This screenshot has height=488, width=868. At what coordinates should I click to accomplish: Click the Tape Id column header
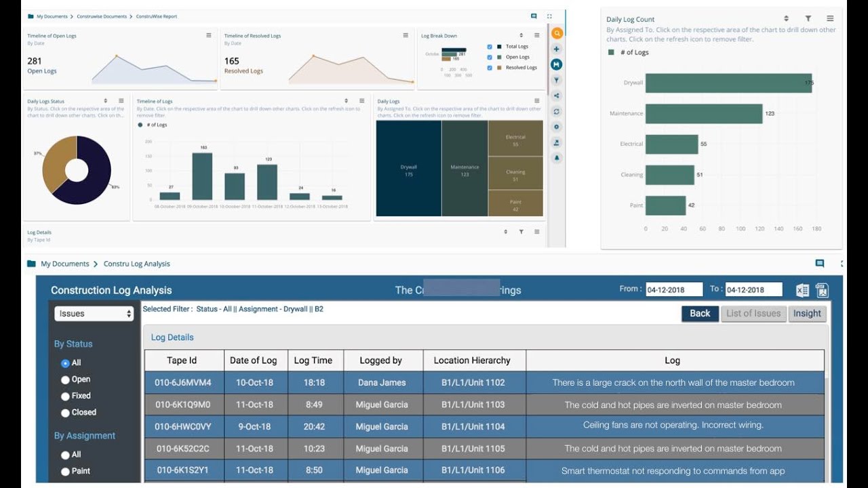coord(184,361)
